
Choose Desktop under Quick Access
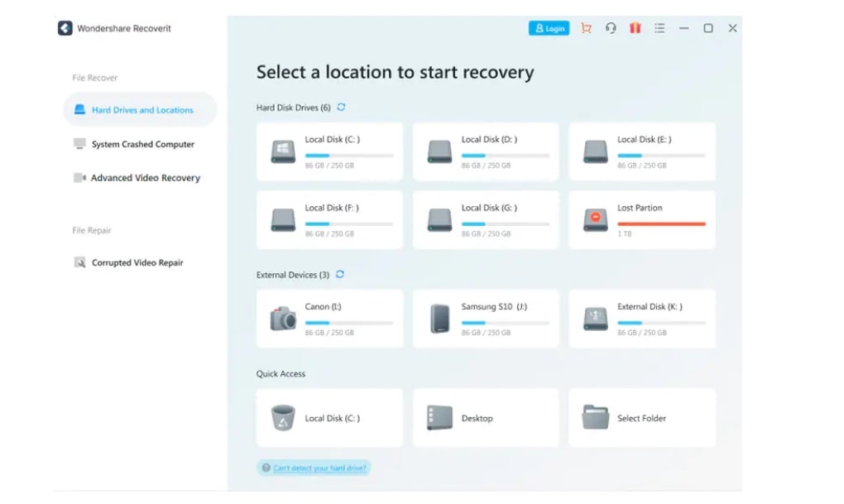[486, 418]
